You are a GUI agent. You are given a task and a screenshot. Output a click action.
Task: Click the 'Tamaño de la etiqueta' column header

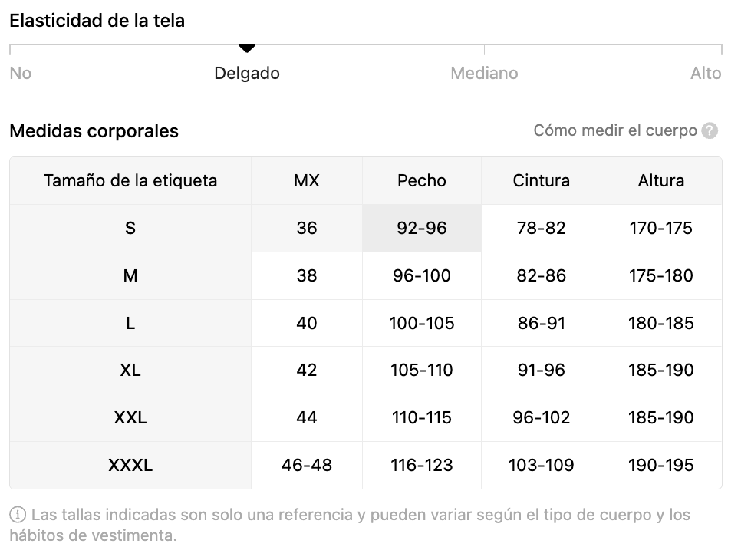tap(130, 180)
